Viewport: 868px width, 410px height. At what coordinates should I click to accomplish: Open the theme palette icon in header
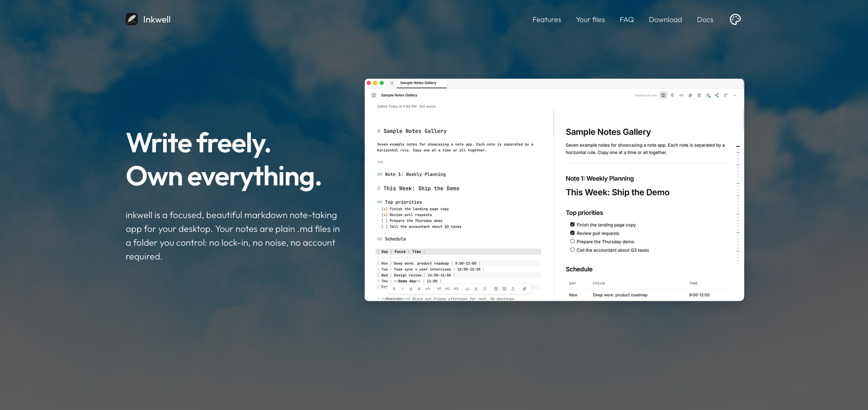coord(735,19)
